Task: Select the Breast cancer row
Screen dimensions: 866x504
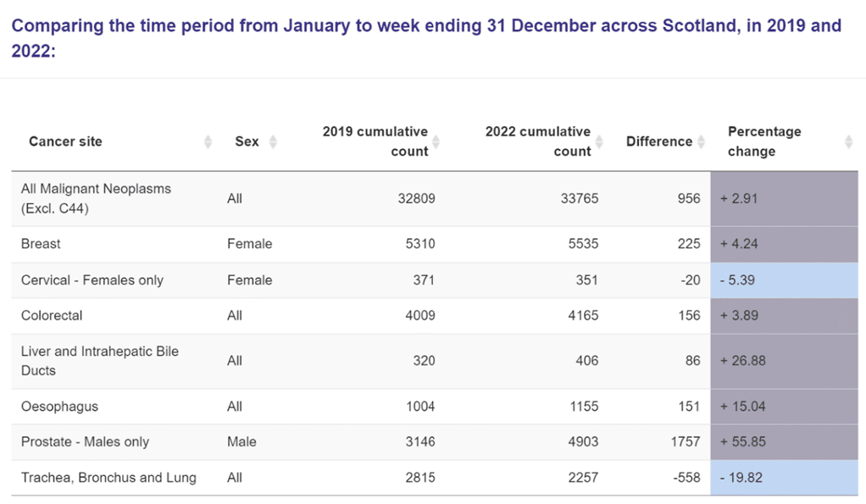Action: (x=435, y=244)
